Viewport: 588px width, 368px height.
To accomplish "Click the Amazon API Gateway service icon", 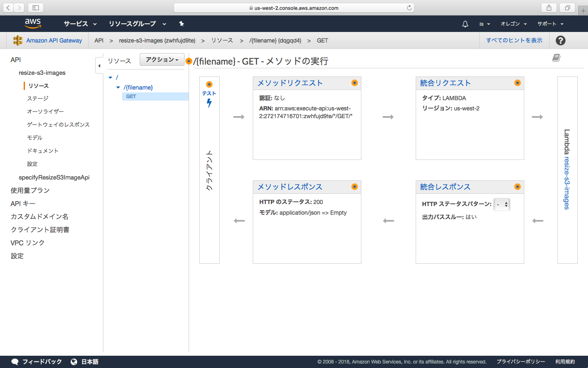I will 18,40.
